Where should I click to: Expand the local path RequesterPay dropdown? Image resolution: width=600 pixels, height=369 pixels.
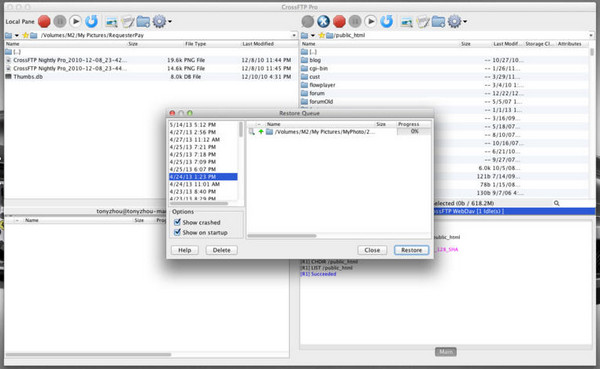(x=294, y=35)
